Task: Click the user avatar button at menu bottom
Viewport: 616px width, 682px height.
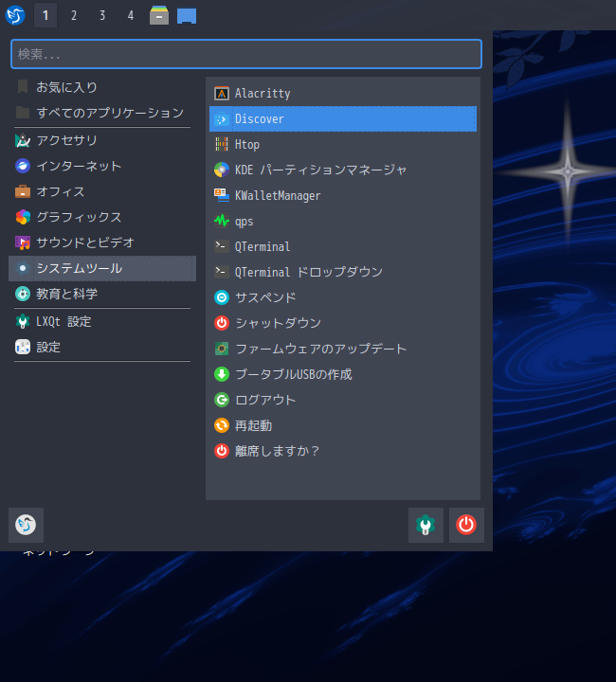Action: click(26, 525)
